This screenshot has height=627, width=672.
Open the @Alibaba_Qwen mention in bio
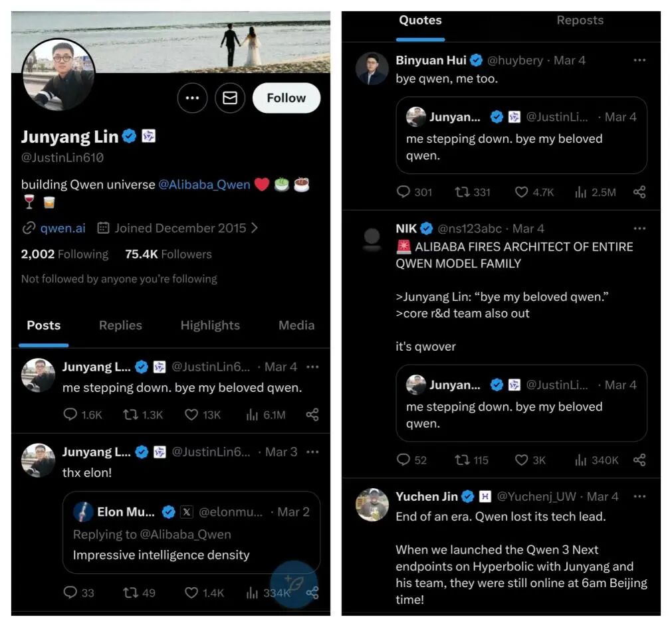click(204, 185)
